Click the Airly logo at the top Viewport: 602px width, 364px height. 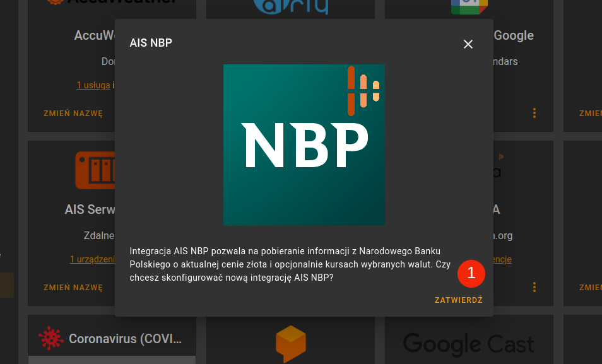pyautogui.click(x=291, y=6)
